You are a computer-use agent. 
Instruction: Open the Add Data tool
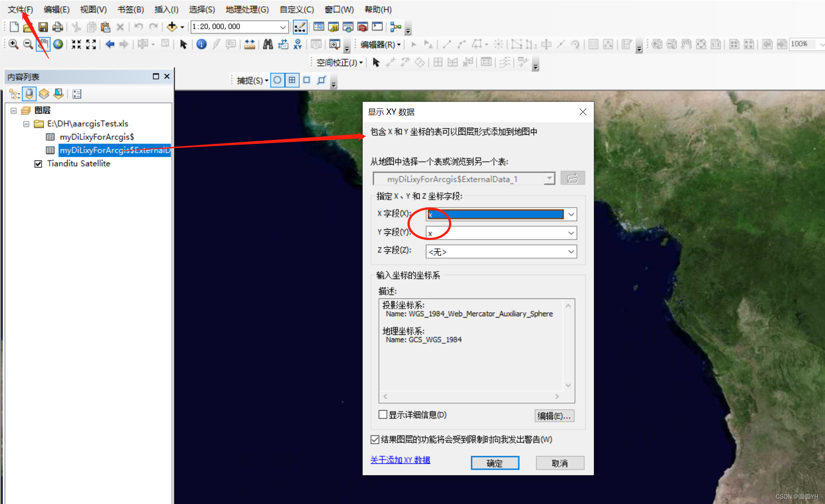click(172, 27)
